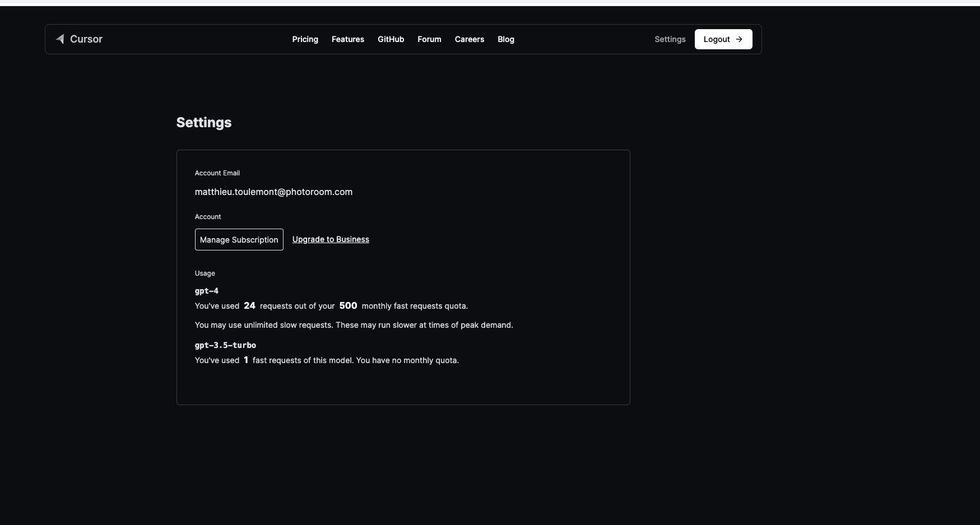This screenshot has height=525, width=980.
Task: Open the Forum from the navigation bar
Action: click(x=429, y=39)
